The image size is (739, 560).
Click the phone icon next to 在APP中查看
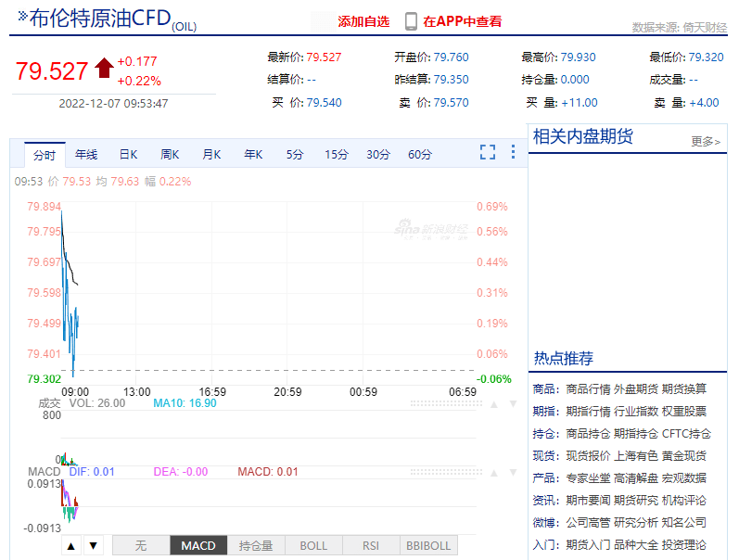[411, 21]
